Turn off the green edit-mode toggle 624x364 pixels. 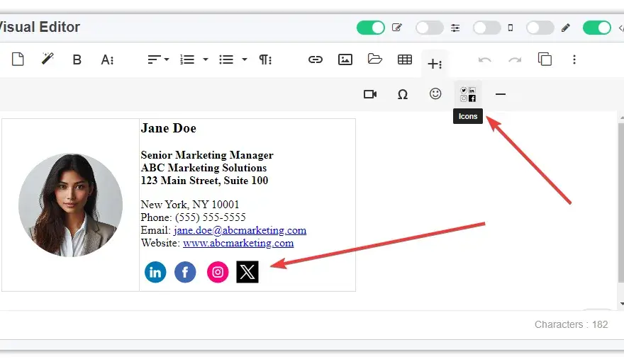coord(370,28)
